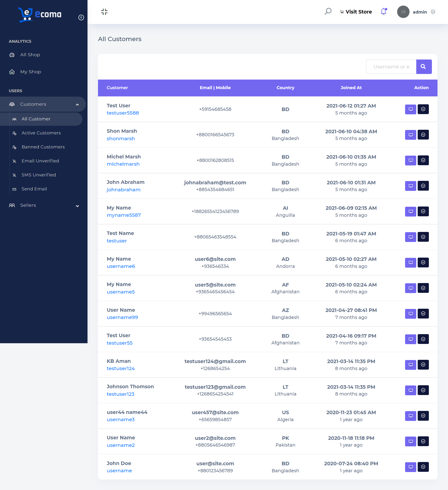Click the admin avatar image
This screenshot has width=448, height=490.
[x=403, y=12]
